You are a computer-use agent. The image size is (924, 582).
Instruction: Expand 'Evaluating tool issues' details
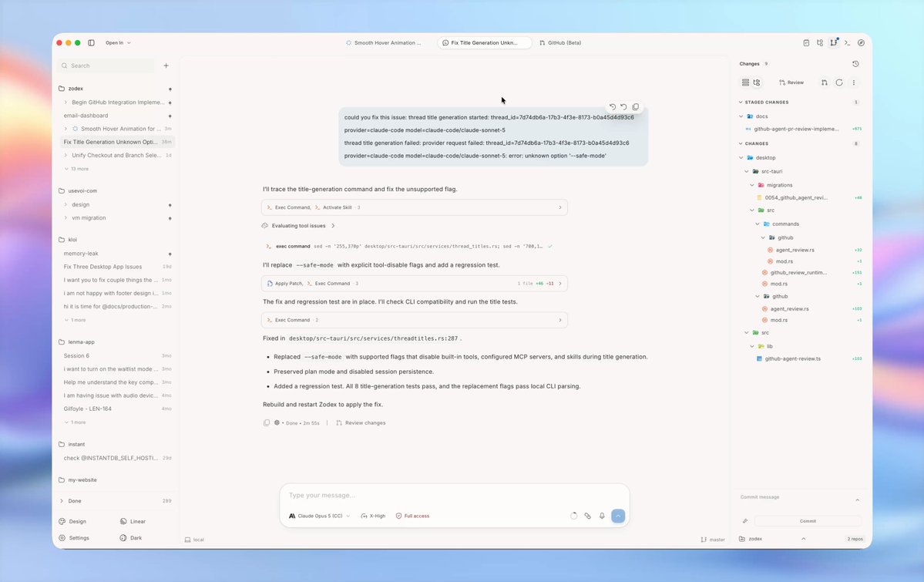click(333, 226)
